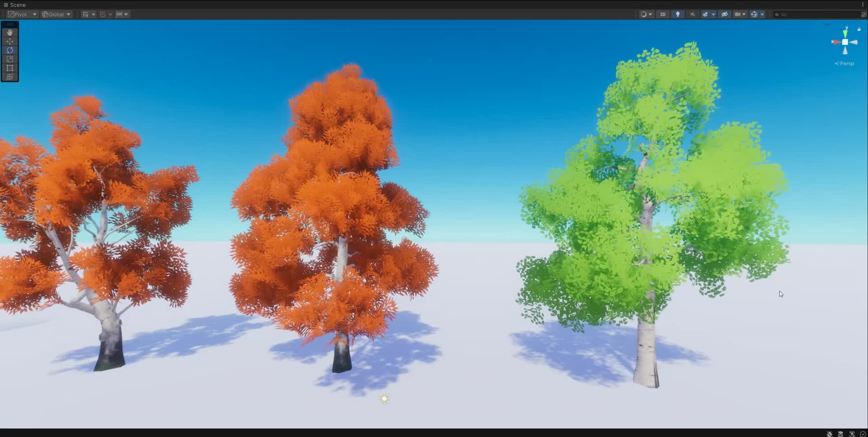Select the Hand view tool
This screenshot has width=868, height=437.
coord(9,32)
